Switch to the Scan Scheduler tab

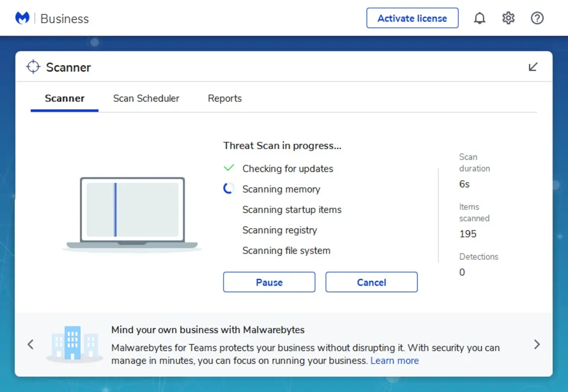[x=146, y=98]
